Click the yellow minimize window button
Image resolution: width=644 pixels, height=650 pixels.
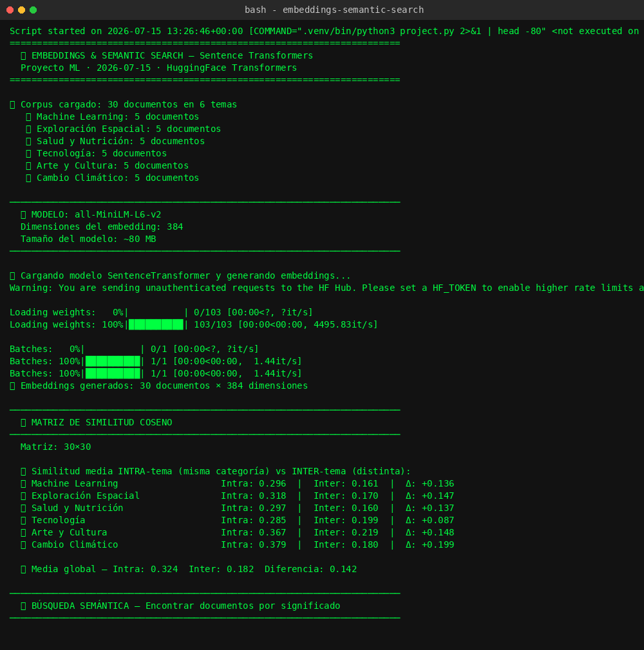pyautogui.click(x=22, y=10)
